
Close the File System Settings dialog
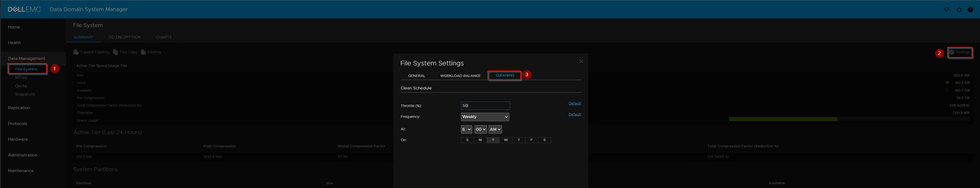pos(581,62)
